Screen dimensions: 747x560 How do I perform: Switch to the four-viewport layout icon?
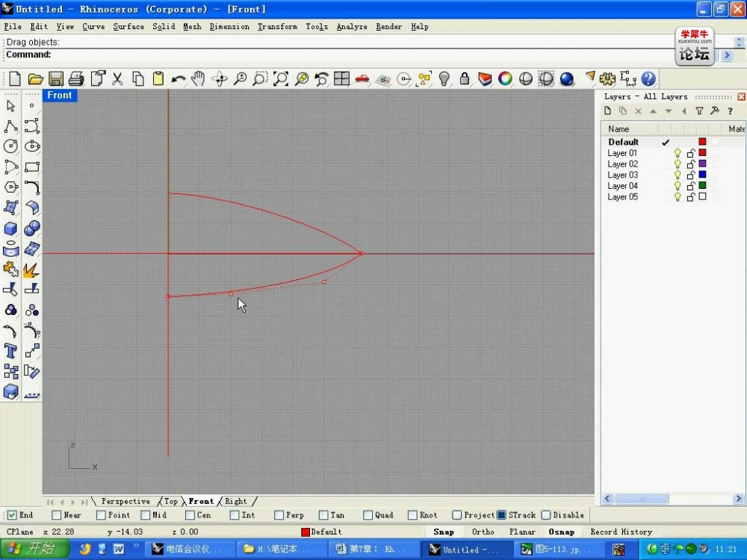341,78
